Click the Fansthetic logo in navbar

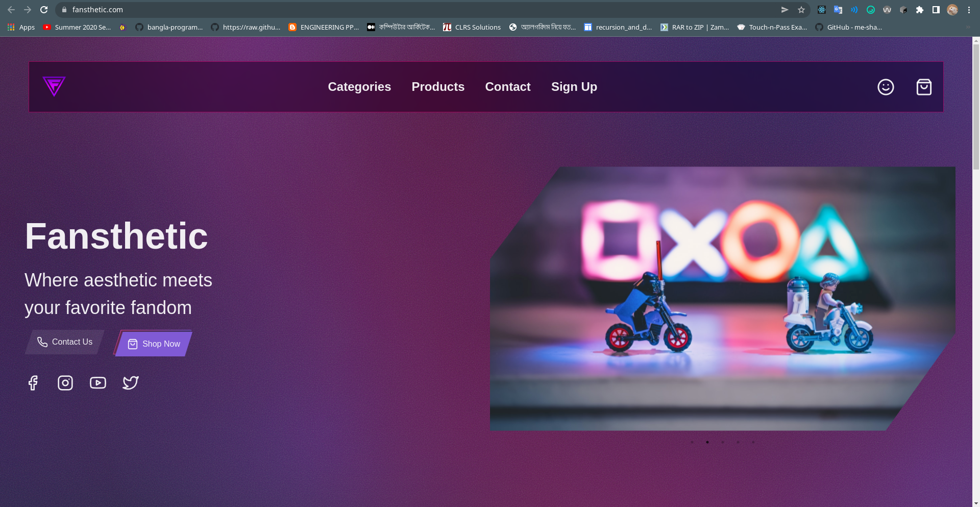[x=54, y=86]
